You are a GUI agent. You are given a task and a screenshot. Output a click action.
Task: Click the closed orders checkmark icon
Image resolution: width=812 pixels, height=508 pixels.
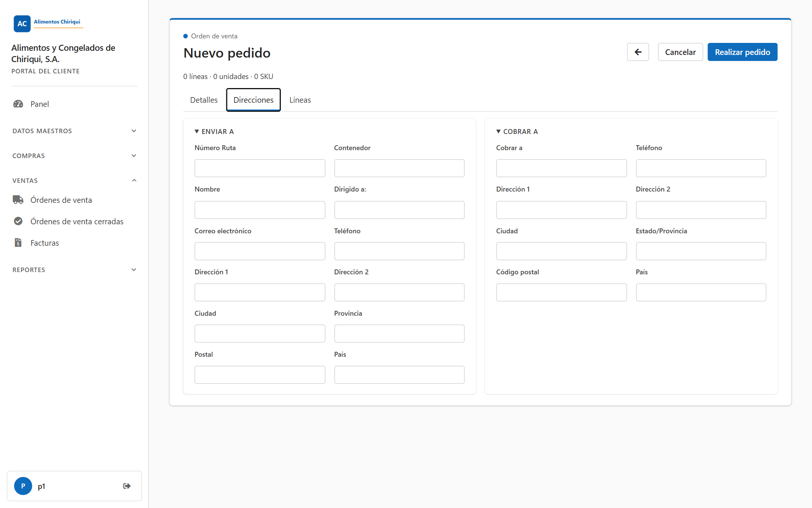pos(18,221)
